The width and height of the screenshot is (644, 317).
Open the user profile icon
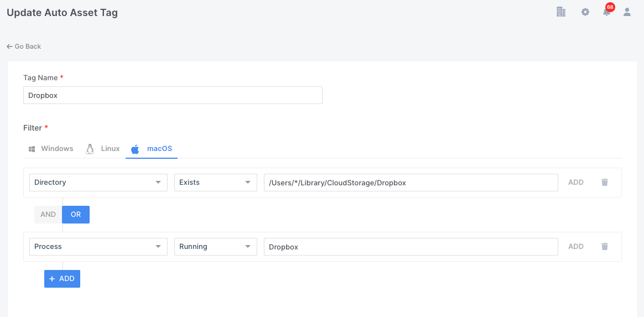point(627,12)
